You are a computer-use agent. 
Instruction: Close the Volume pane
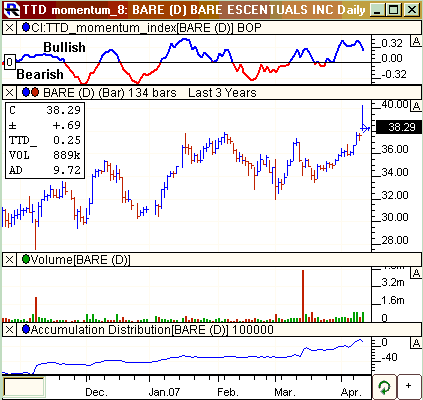(x=9, y=260)
